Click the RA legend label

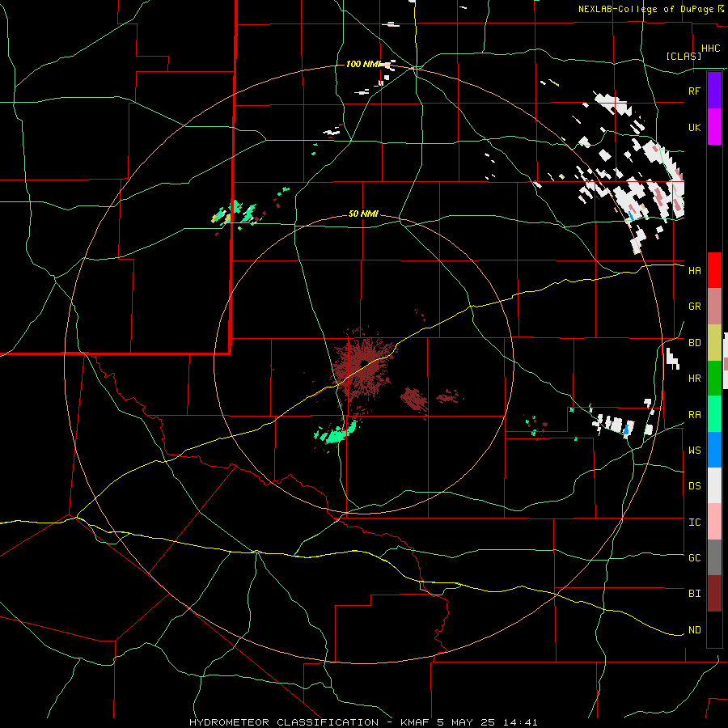(694, 415)
